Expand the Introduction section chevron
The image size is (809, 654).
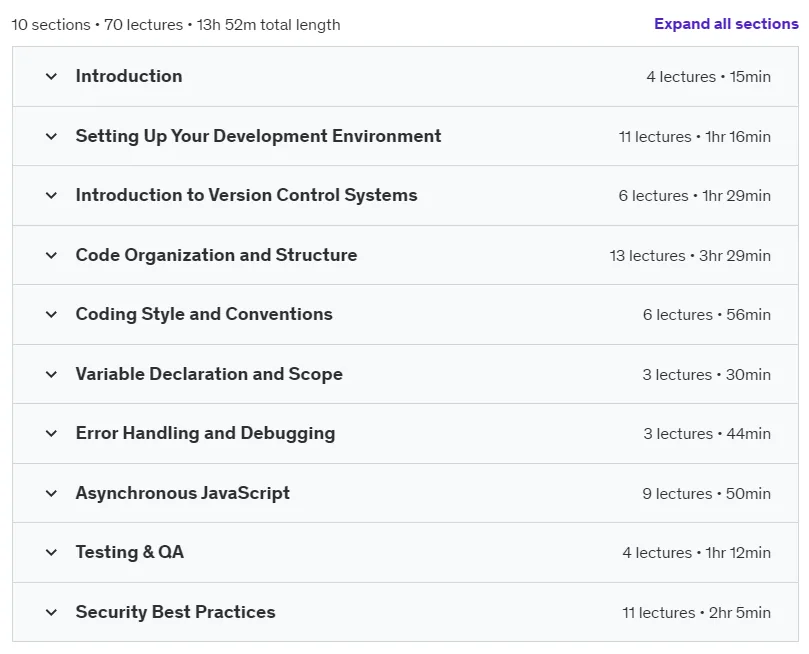51,77
